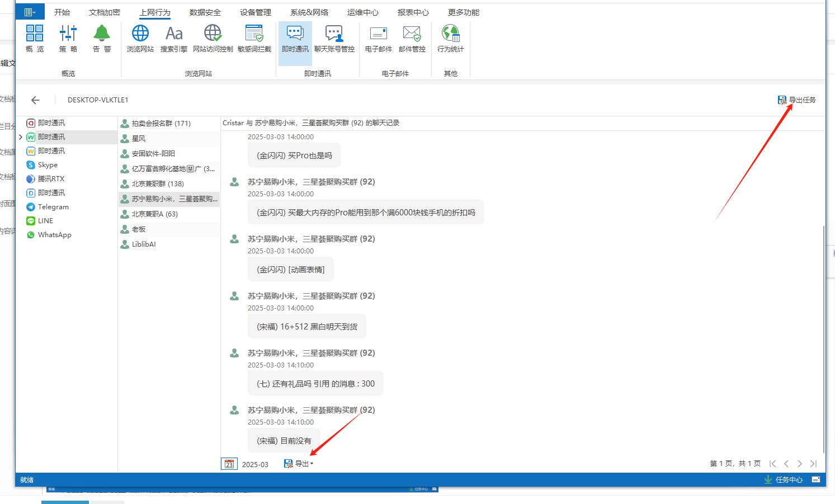Expand the selected 即时通讯 tree node arrow
The height and width of the screenshot is (504, 835).
pyautogui.click(x=21, y=137)
